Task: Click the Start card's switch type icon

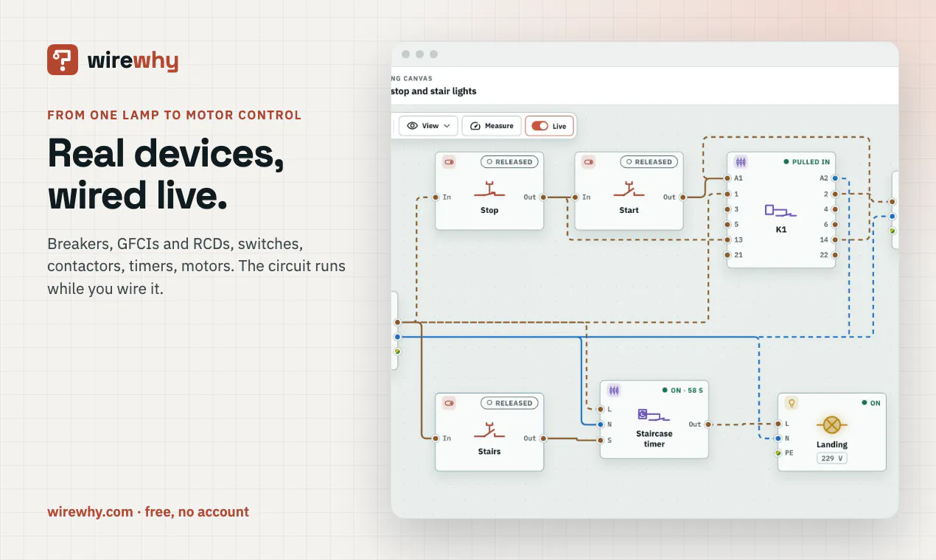Action: [x=588, y=162]
